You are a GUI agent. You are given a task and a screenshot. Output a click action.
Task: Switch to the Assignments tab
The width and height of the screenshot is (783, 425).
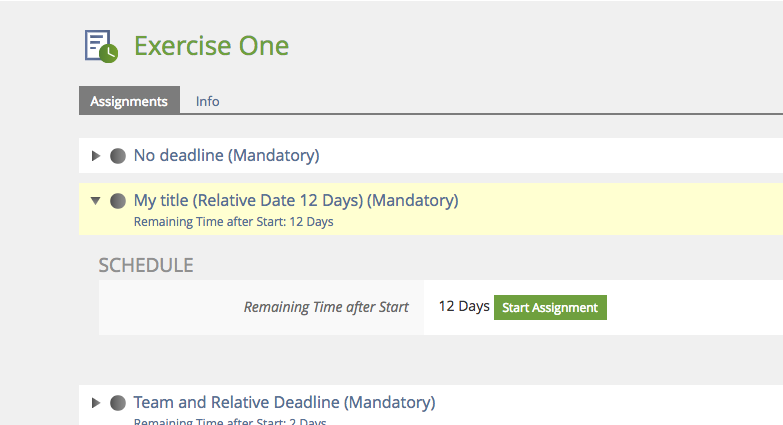(129, 101)
